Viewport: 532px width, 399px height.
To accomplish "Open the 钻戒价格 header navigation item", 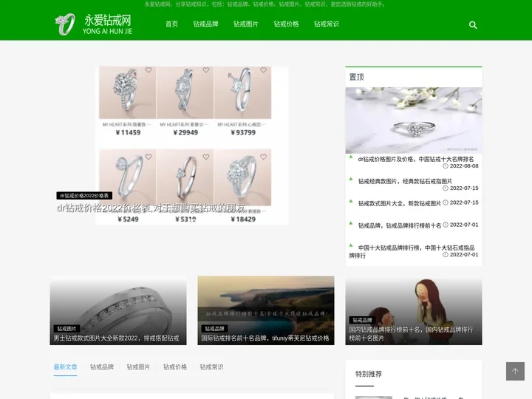I will tap(287, 24).
